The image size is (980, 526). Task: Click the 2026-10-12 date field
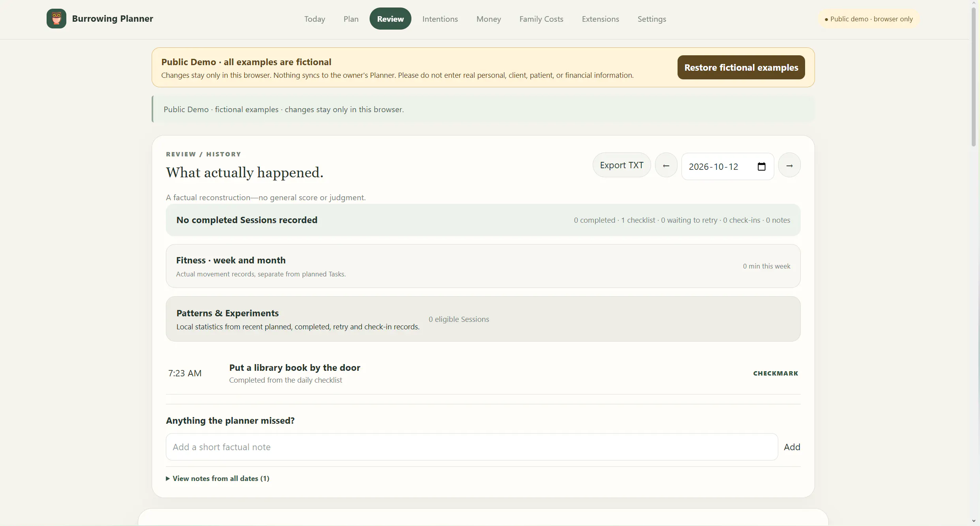point(728,167)
